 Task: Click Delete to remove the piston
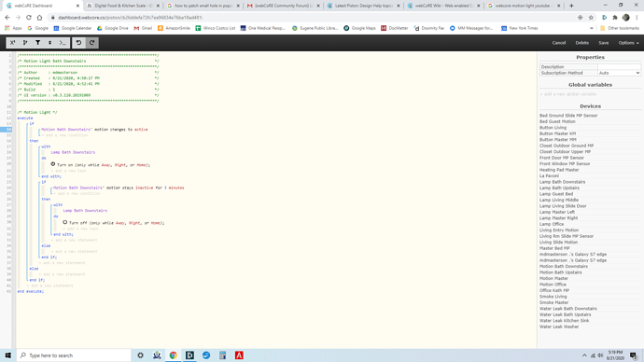581,43
